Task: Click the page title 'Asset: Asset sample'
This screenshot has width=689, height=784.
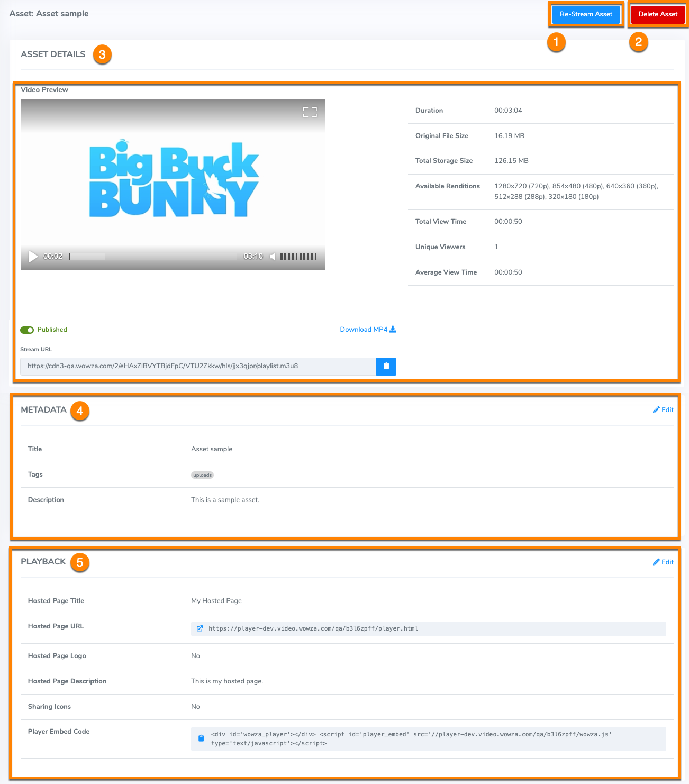Action: pyautogui.click(x=49, y=14)
